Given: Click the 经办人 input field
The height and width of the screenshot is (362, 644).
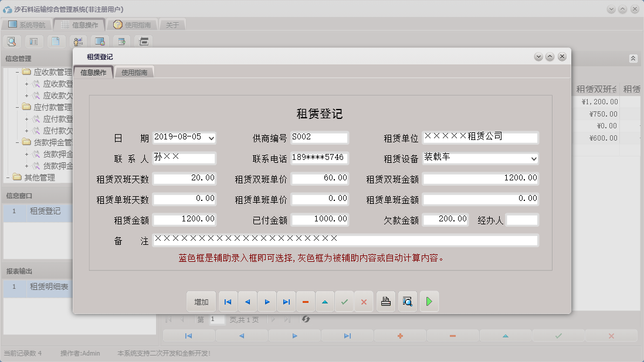Looking at the screenshot, I should coord(521,219).
